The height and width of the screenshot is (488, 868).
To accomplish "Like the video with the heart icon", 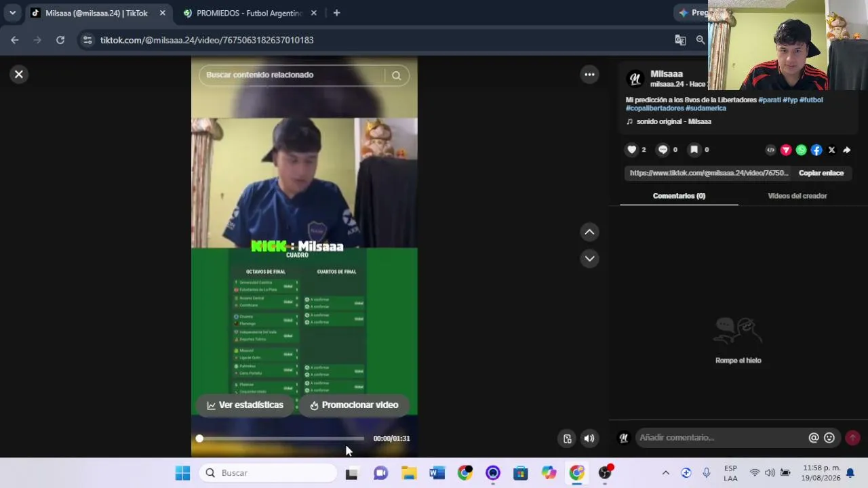I will (632, 150).
